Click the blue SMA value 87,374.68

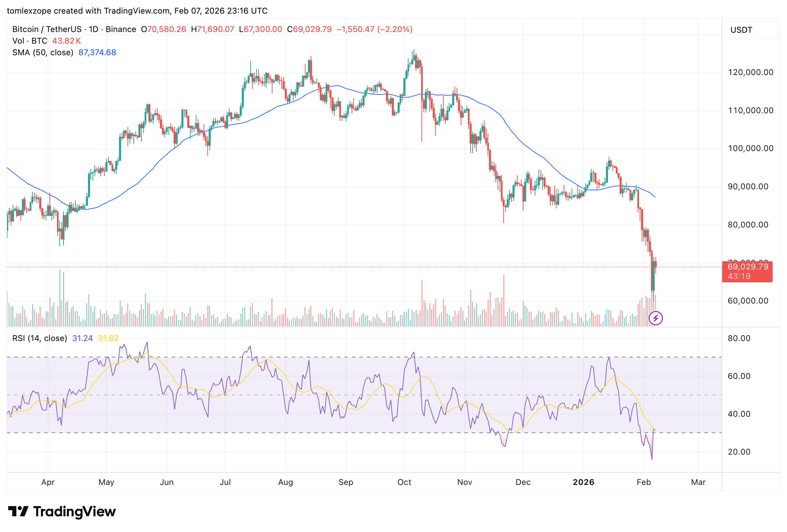pos(97,52)
